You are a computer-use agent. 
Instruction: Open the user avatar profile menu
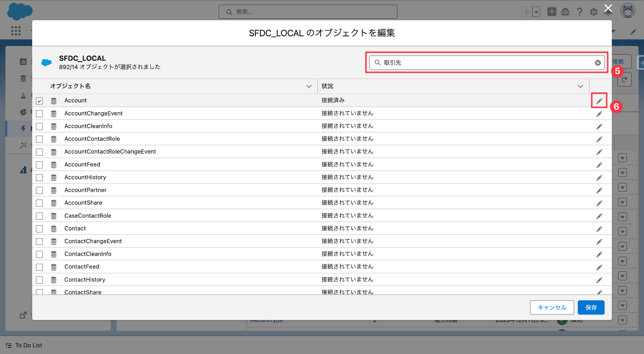(628, 11)
